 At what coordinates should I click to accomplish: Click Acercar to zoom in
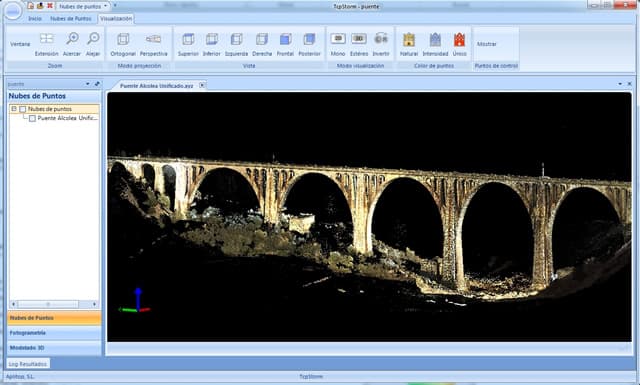coord(72,44)
